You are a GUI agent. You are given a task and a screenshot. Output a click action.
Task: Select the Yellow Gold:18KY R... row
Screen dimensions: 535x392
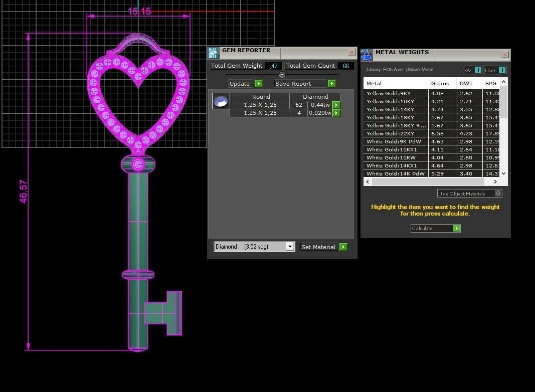point(432,125)
